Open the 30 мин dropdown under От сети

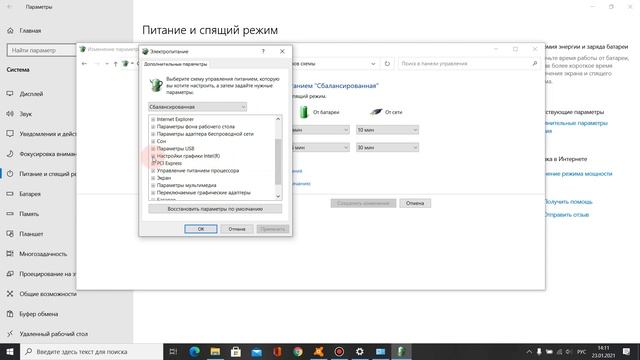[x=387, y=147]
